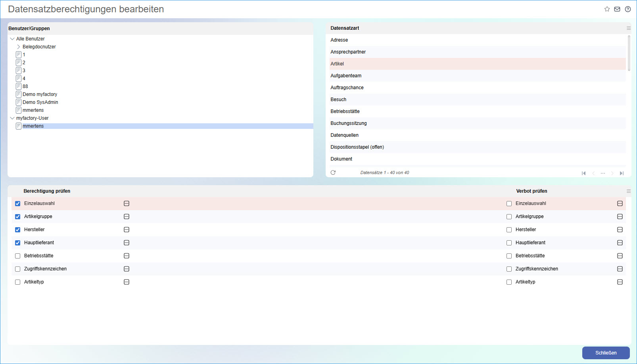The width and height of the screenshot is (637, 364).
Task: Uncheck Einzelauswahl under Berechtigung prüfen
Action: click(x=18, y=203)
